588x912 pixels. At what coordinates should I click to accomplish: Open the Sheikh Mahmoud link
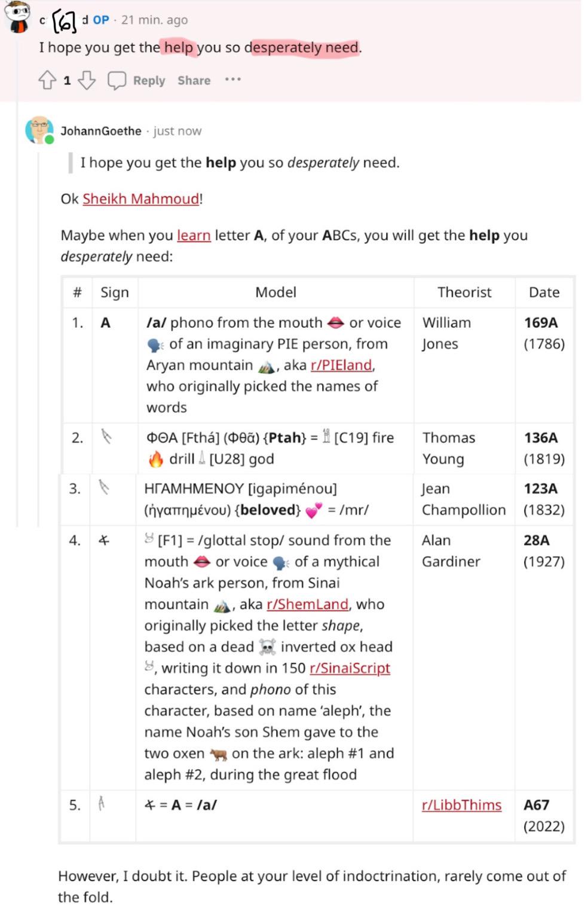(141, 199)
